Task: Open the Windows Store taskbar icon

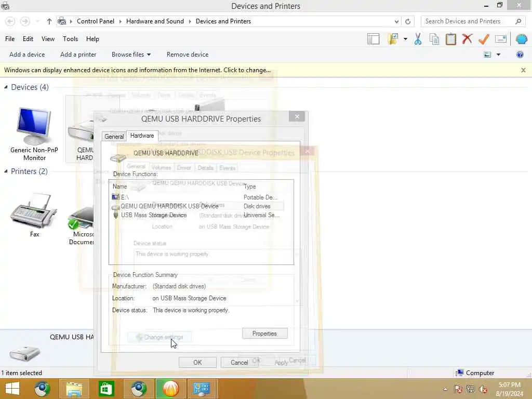Action: coord(106,389)
